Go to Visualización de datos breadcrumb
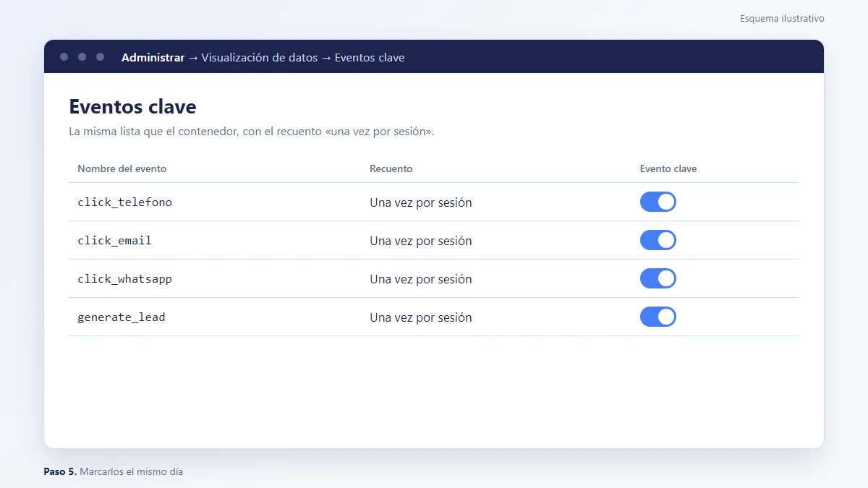The width and height of the screenshot is (868, 488). click(x=260, y=57)
